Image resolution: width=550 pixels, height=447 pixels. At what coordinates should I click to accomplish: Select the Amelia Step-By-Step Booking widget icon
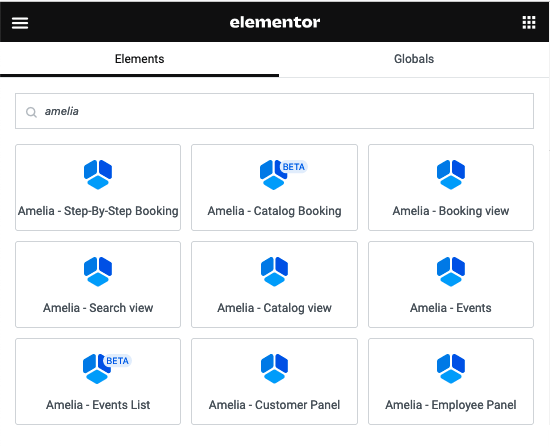pyautogui.click(x=98, y=174)
